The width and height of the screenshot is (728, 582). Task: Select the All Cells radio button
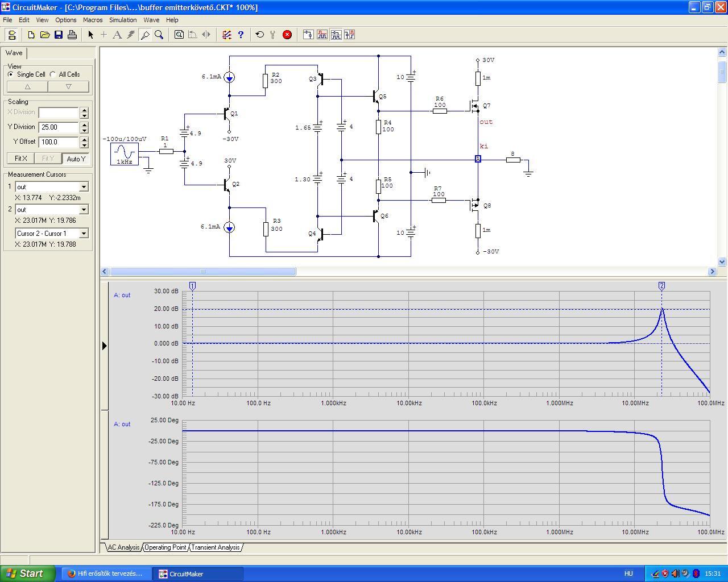[x=53, y=74]
